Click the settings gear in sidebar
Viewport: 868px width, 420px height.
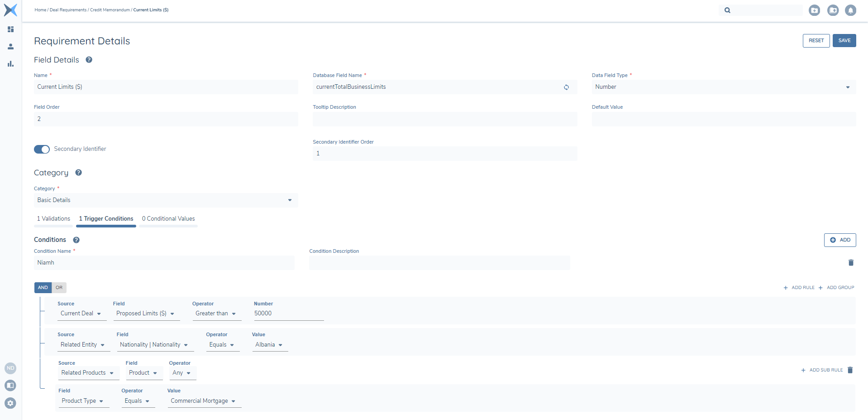click(x=10, y=403)
